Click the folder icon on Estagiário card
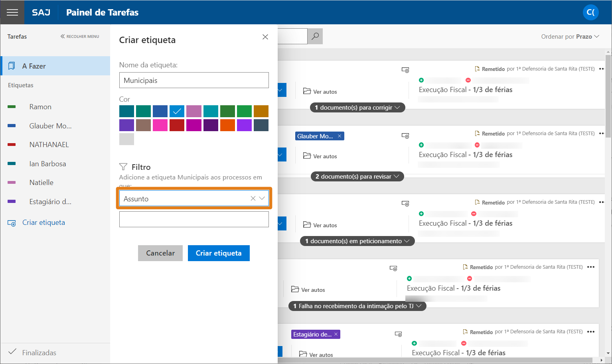Viewport: 612px width, 364px height. coord(303,354)
